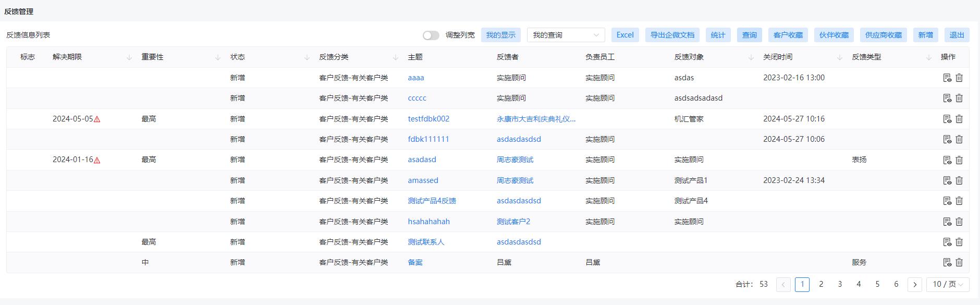
Task: Go to page 3
Action: [840, 284]
